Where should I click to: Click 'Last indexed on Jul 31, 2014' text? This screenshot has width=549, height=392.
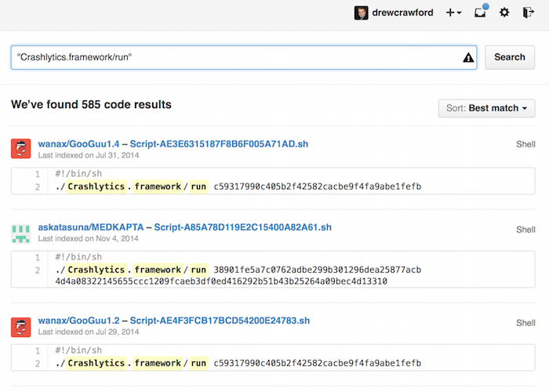tap(89, 155)
